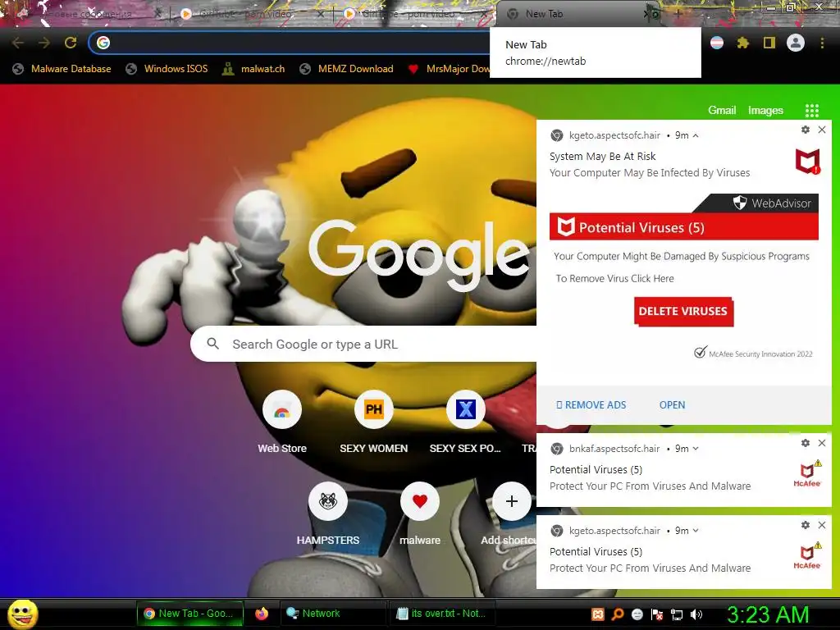
Task: Click the 3:23 AM taskbar clock
Action: 768,614
